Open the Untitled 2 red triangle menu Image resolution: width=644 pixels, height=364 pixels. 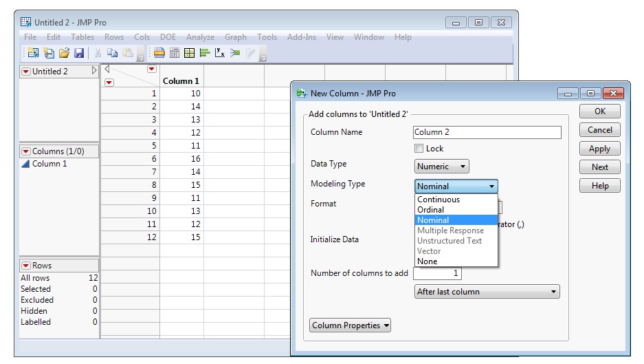(26, 72)
